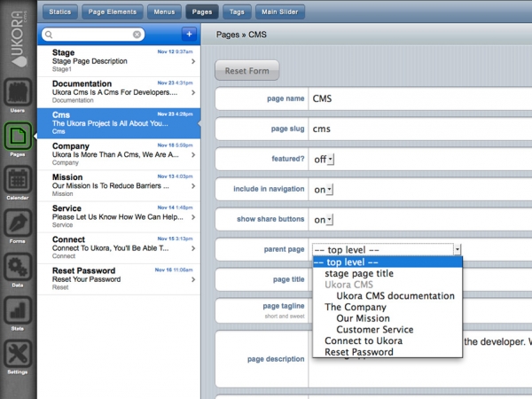
Task: Switch to the Menus tab
Action: pos(164,12)
